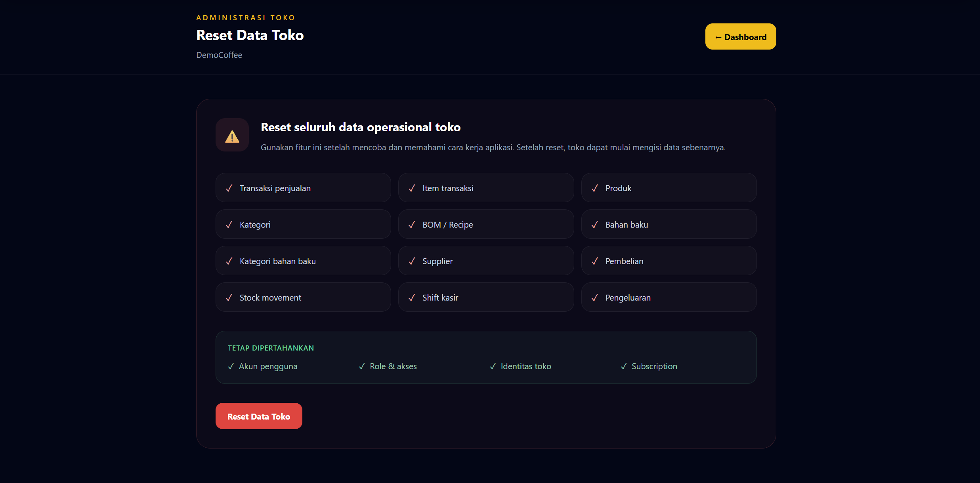Click the 'Transaksi penjualan' label
The height and width of the screenshot is (483, 980).
[275, 188]
